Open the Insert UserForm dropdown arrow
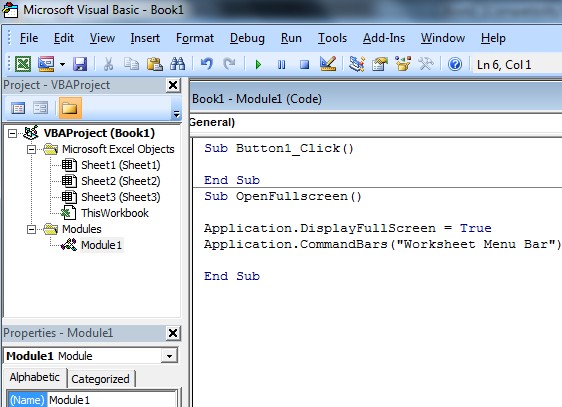The image size is (562, 407). click(62, 65)
